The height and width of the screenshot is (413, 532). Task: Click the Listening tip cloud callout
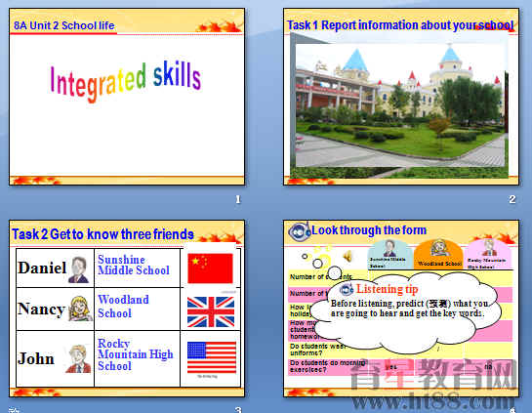click(x=405, y=312)
